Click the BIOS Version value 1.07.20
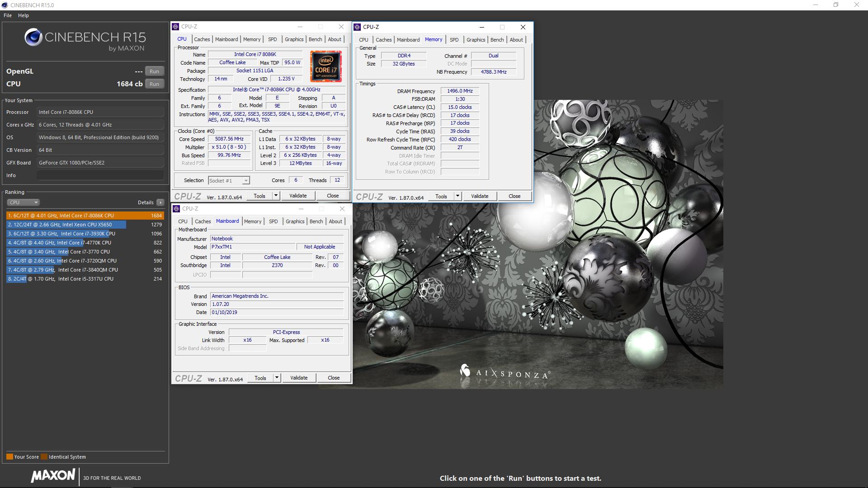The image size is (868, 488). [x=277, y=304]
